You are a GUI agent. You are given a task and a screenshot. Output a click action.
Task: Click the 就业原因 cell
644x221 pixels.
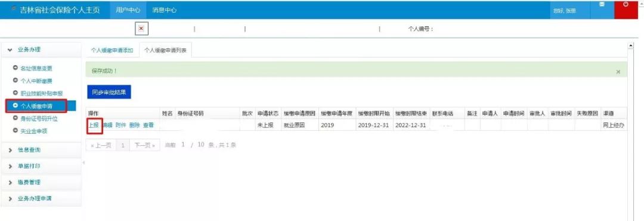click(x=299, y=125)
